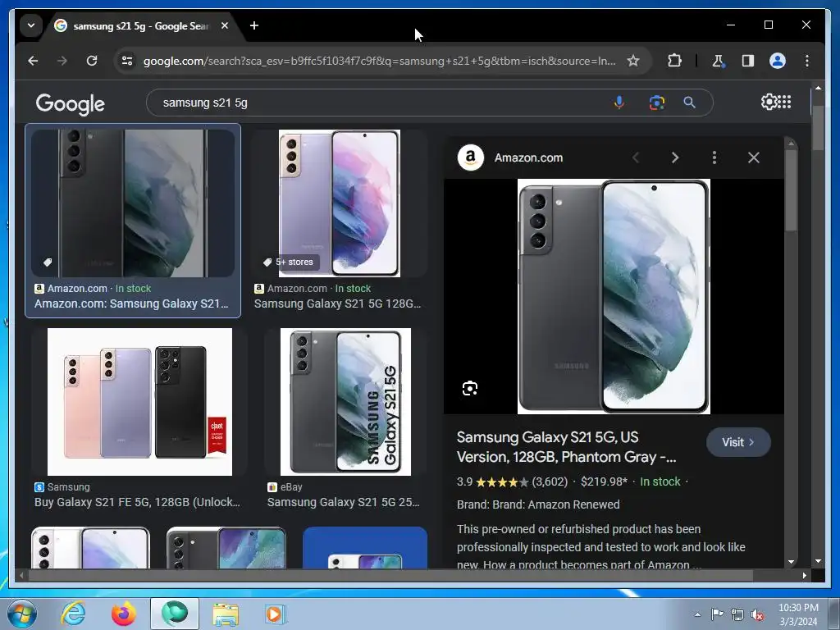
Task: Click the magnifier search button
Action: 689,103
